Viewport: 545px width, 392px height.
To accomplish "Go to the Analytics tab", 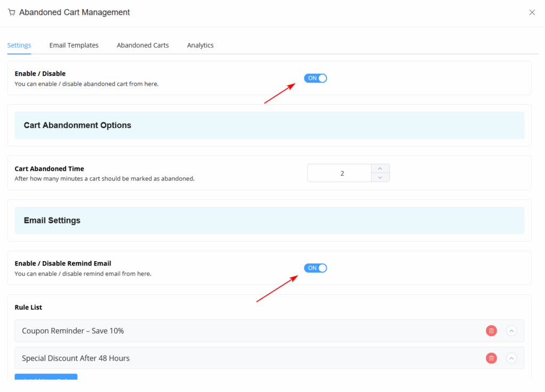I will 200,45.
